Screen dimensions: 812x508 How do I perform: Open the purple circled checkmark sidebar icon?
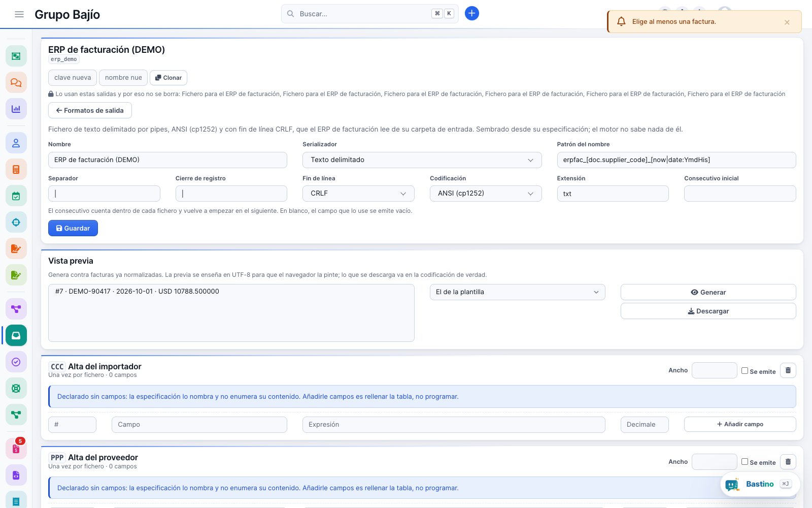(16, 362)
